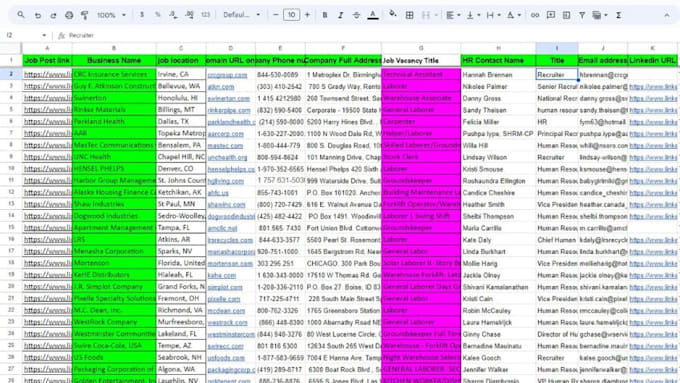Click the font size field showing 10
680x383 pixels.
coord(291,15)
